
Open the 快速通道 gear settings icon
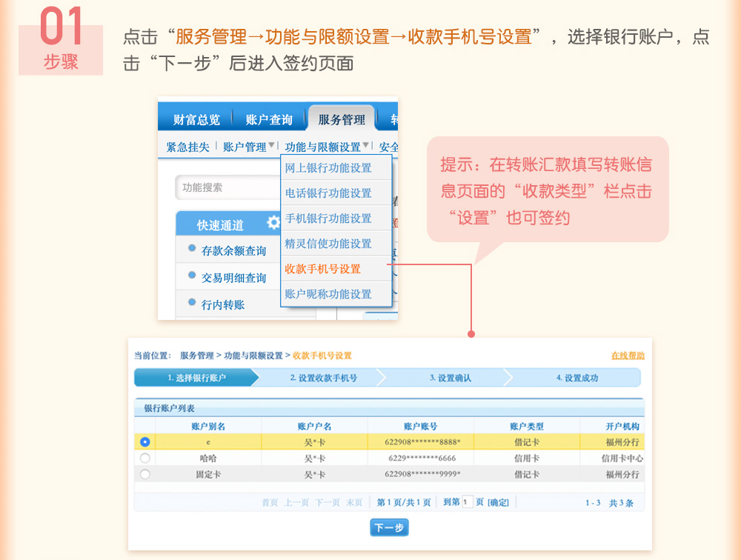(x=273, y=222)
